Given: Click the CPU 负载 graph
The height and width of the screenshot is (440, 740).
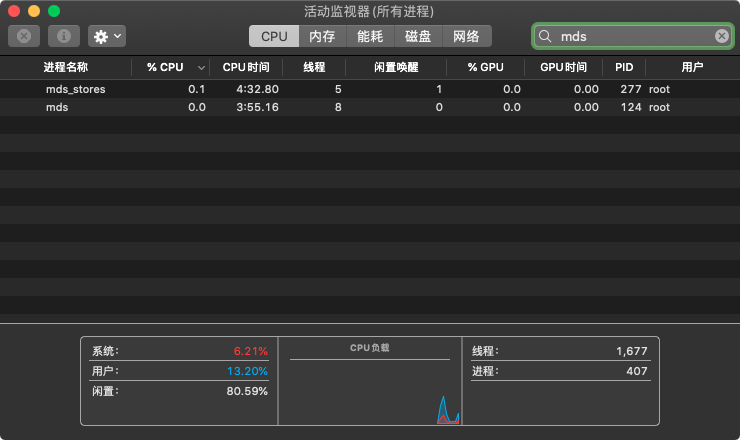Looking at the screenshot, I should coord(369,388).
